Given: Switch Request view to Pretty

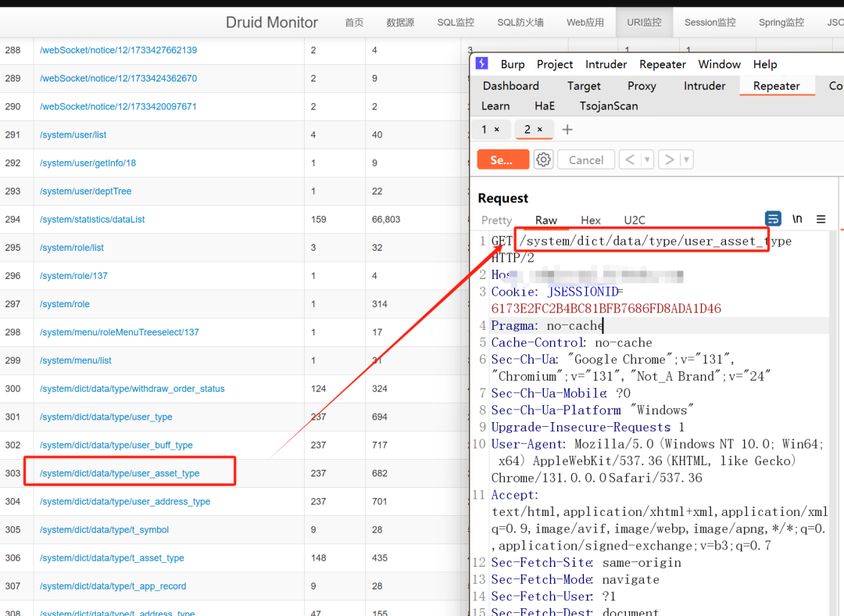Looking at the screenshot, I should point(496,220).
